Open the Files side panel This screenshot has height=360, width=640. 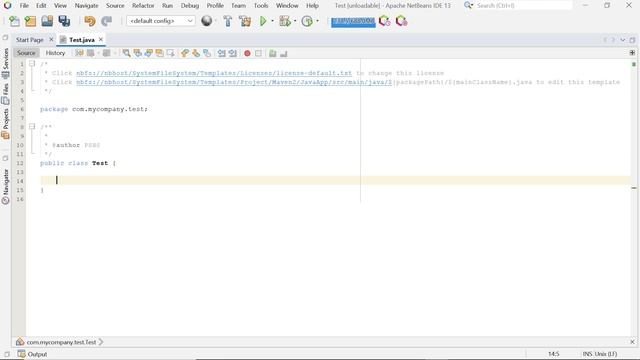click(5, 93)
